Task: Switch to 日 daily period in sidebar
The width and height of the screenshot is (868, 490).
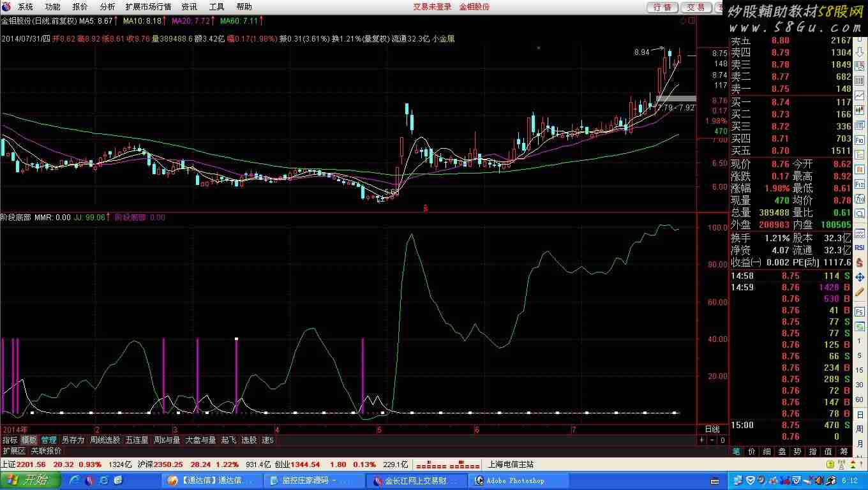Action: (x=860, y=415)
